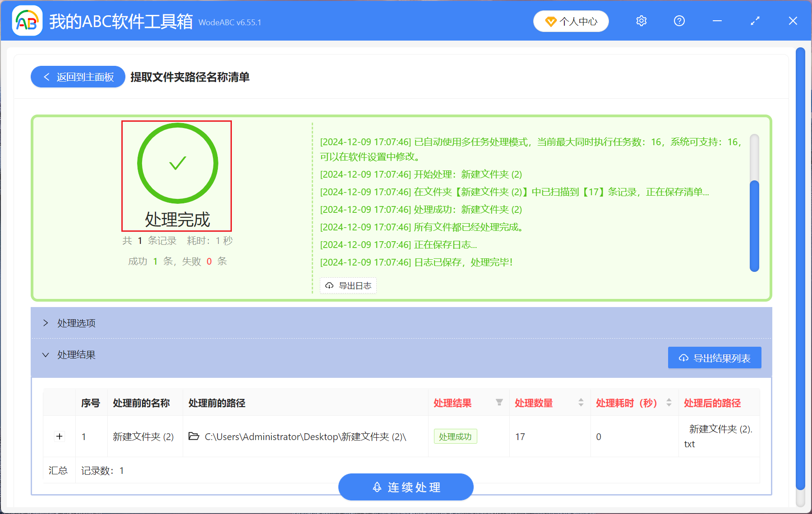
Task: Expand the 处理选项 section
Action: point(46,323)
